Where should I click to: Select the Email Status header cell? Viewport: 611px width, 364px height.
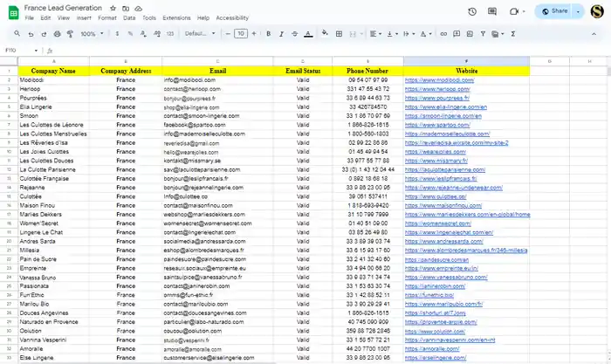coord(303,71)
